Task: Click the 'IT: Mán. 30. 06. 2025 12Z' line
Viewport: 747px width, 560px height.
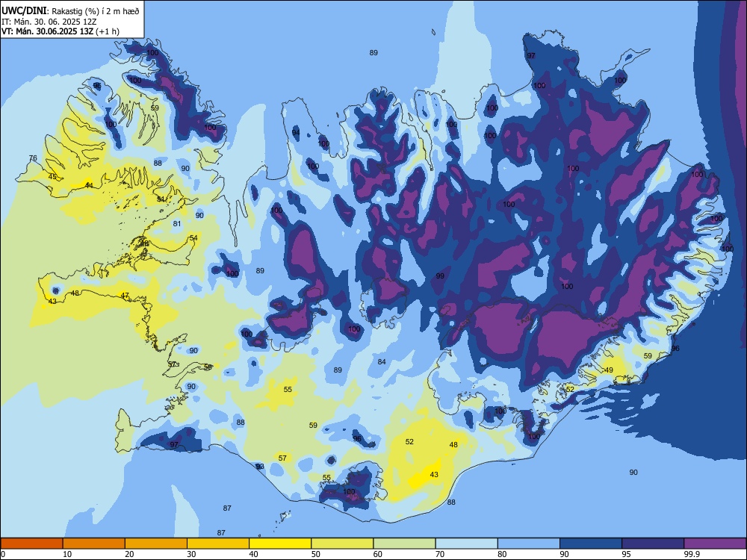Action: coord(49,22)
